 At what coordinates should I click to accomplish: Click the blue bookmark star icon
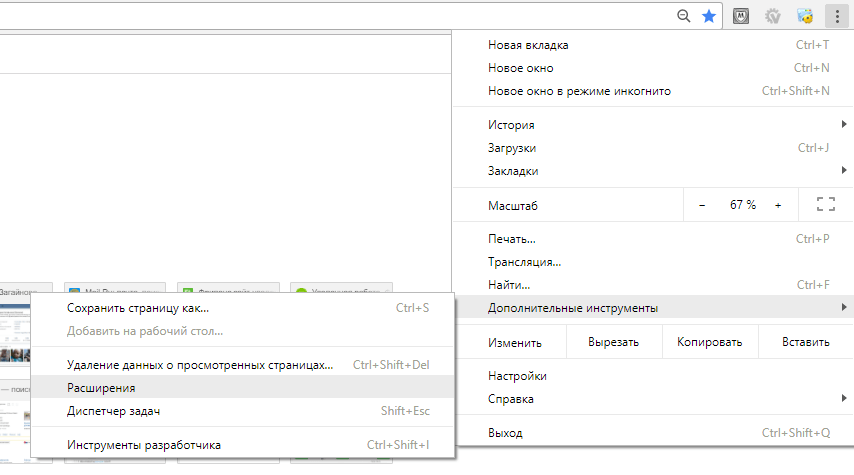point(709,16)
